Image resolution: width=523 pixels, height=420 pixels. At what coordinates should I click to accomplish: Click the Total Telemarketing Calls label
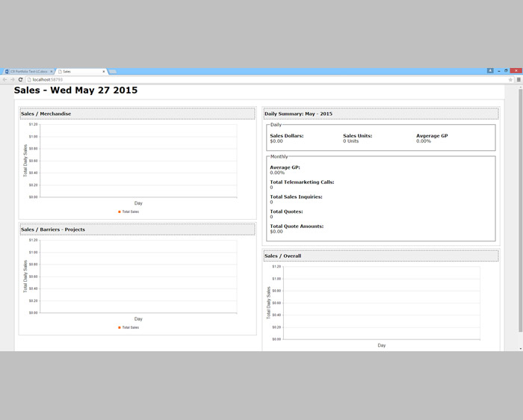(x=302, y=182)
